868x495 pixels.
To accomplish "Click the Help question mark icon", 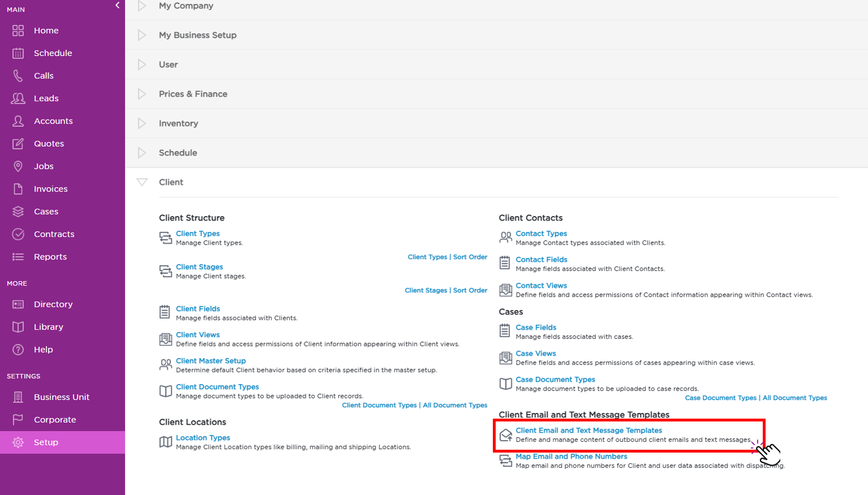I will [18, 350].
